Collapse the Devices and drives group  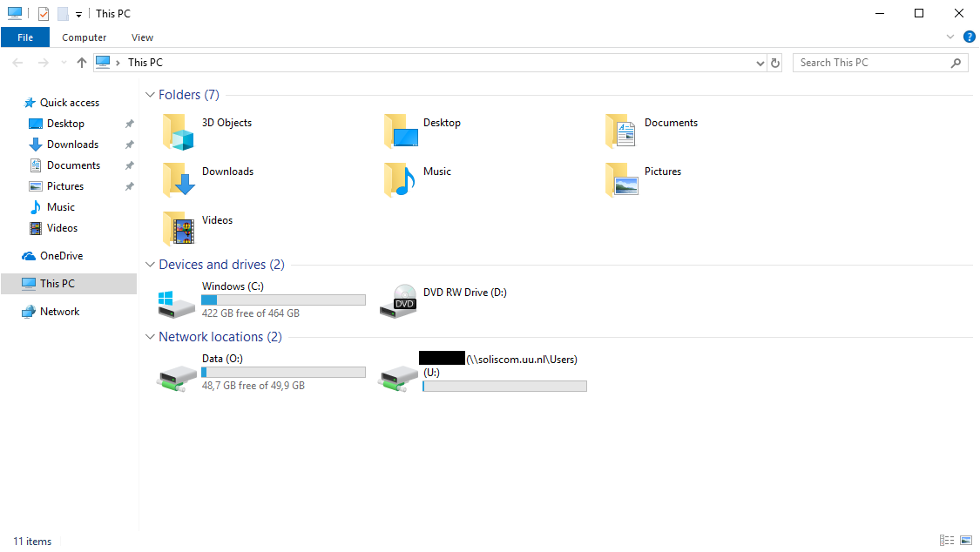[x=150, y=265]
